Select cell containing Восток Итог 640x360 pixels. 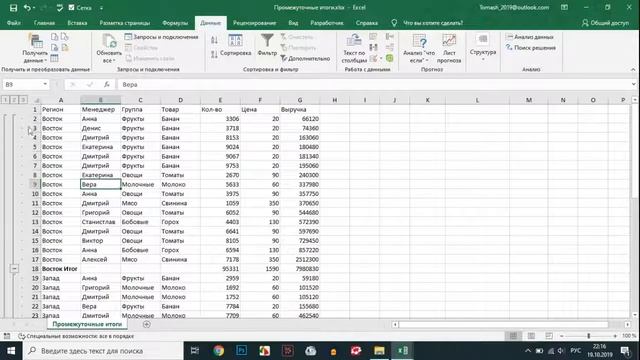point(60,269)
